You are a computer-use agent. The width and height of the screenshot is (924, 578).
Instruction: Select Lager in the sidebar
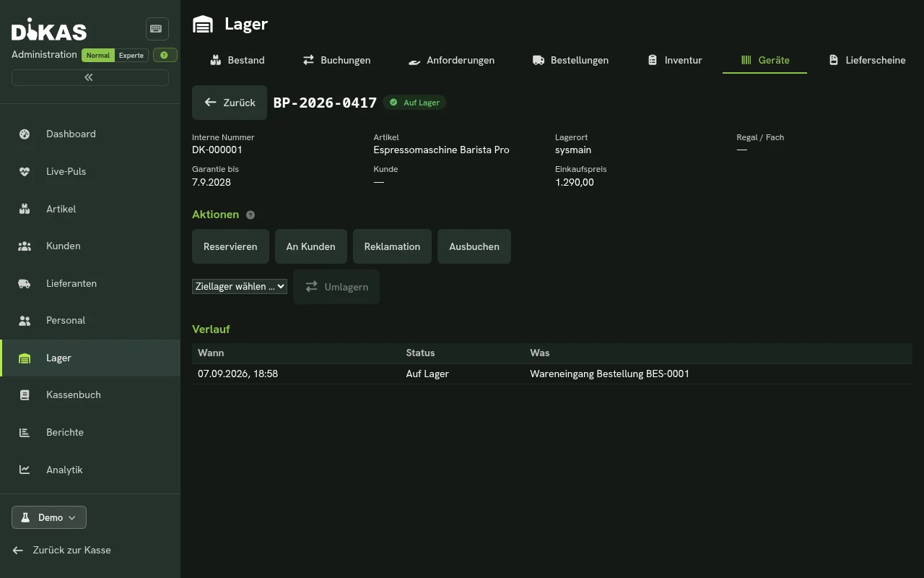coord(90,358)
